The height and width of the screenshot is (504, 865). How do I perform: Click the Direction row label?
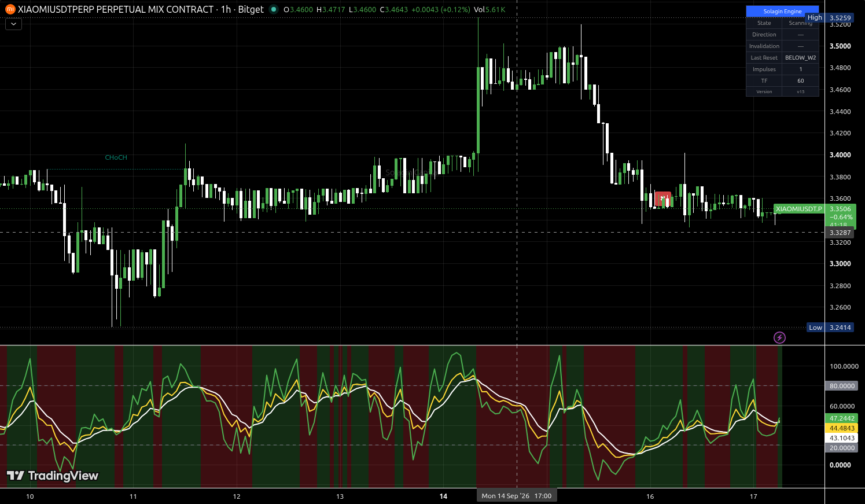(x=764, y=35)
